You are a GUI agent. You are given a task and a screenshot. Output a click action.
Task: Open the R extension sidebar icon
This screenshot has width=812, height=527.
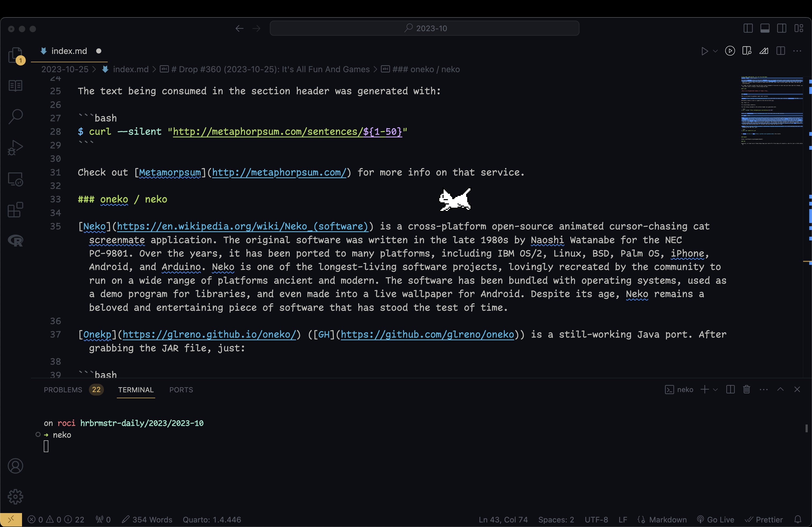click(x=15, y=241)
